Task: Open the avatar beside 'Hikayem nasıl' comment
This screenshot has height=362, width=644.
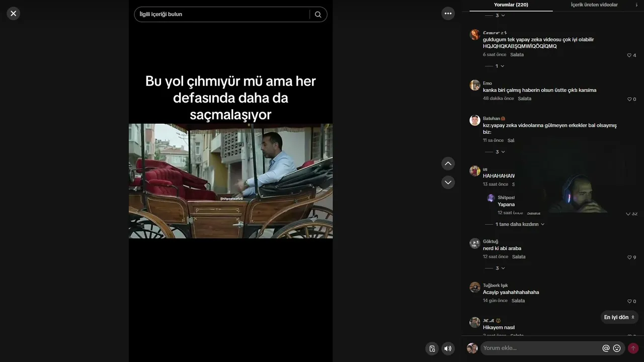Action: 475,322
